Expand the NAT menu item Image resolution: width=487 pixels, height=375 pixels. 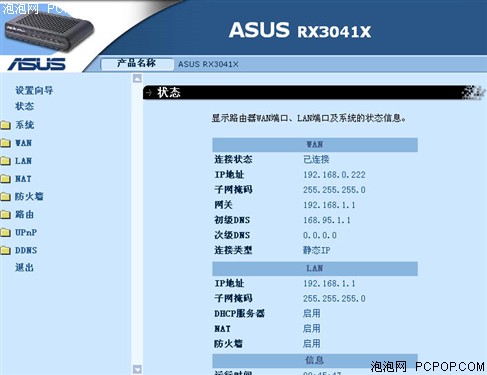[x=23, y=179]
